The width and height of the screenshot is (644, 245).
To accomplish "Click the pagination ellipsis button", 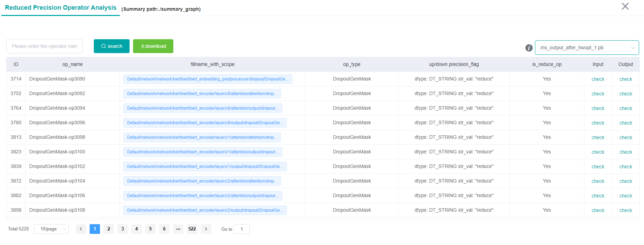I will [178, 229].
